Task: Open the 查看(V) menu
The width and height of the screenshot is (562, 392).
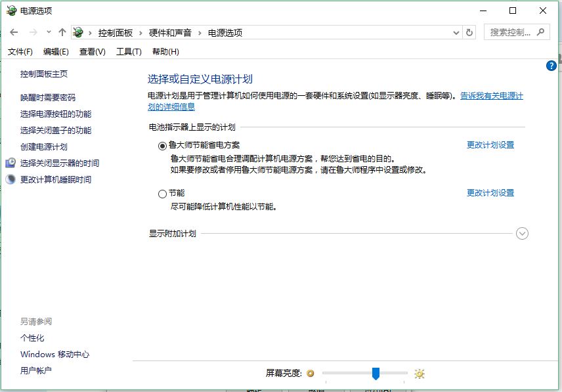Action: click(93, 52)
